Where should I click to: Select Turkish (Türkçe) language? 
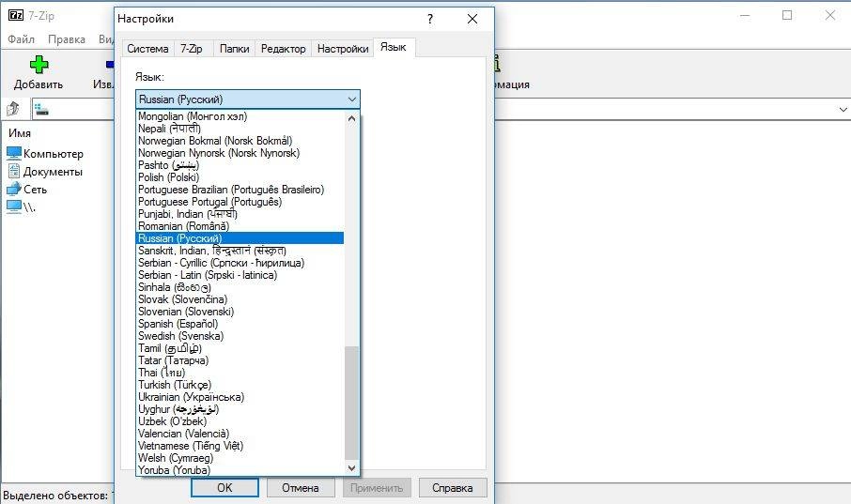point(240,385)
